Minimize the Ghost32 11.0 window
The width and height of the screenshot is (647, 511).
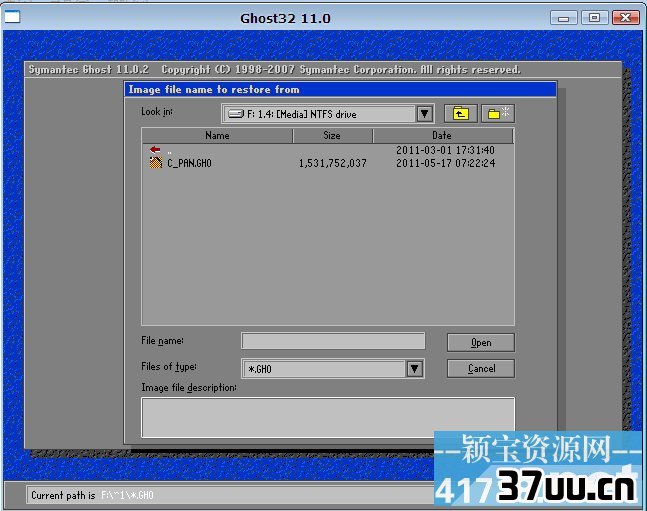pos(564,18)
